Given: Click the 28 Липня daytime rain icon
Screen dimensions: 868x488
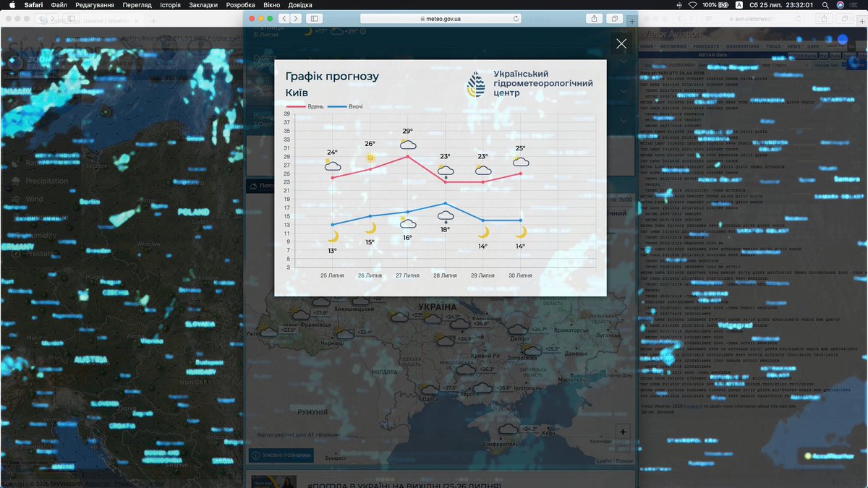Looking at the screenshot, I should pyautogui.click(x=446, y=170).
